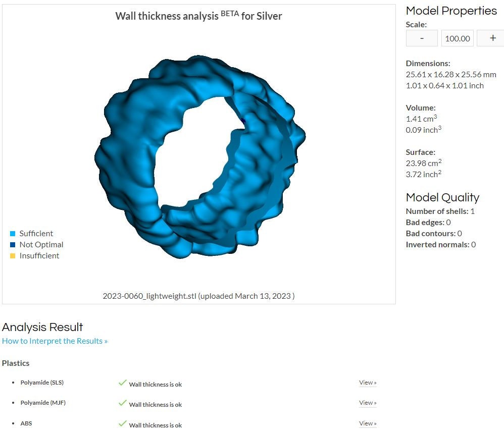Open How to Interpret the Results link
Viewport: 504px width, 433px height.
click(x=55, y=341)
